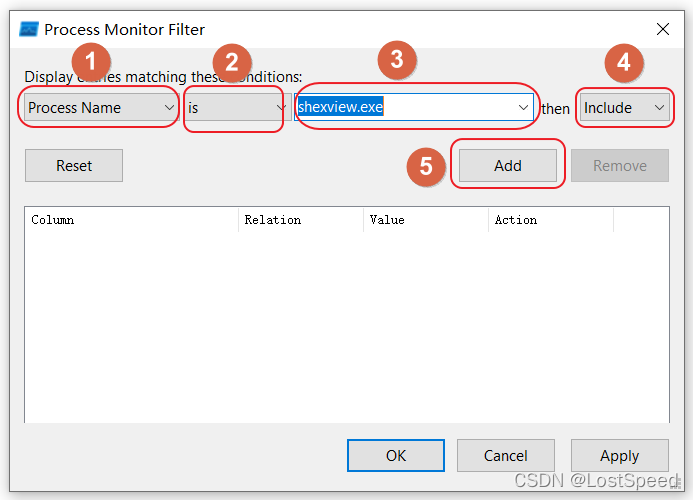
Task: Cancel the filter dialog
Action: (x=506, y=455)
